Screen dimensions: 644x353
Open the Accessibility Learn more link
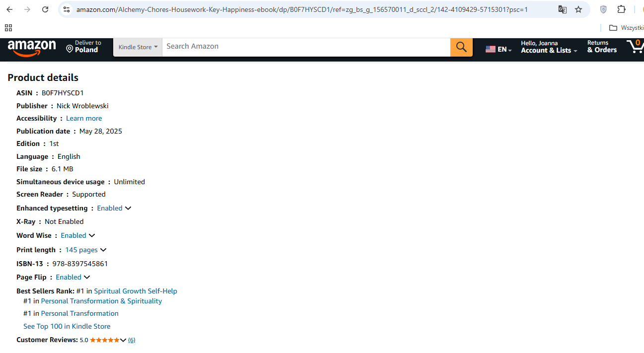point(84,118)
